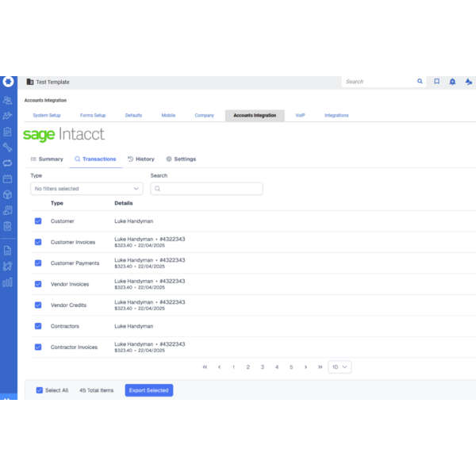476x476 pixels.
Task: Open the Type filter dropdown
Action: pyautogui.click(x=86, y=189)
